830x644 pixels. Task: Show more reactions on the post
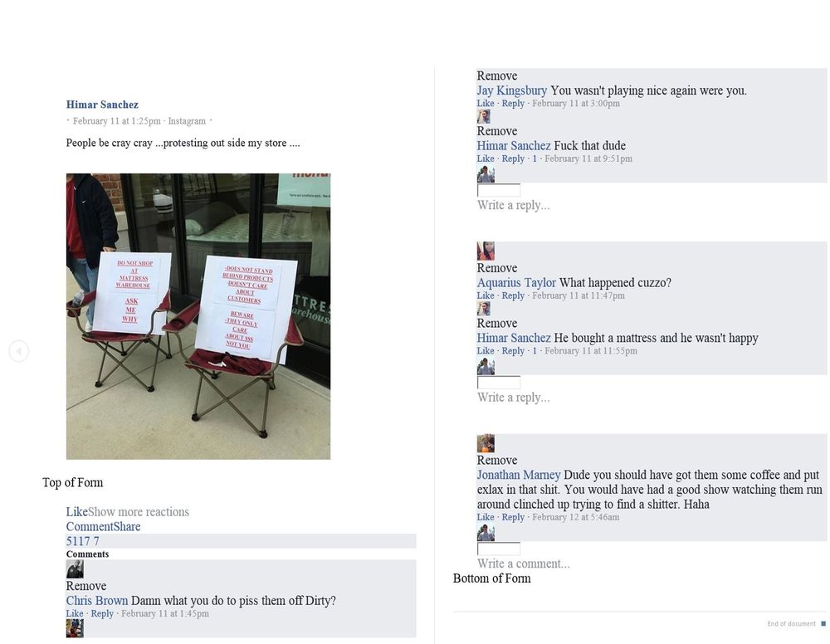(139, 512)
